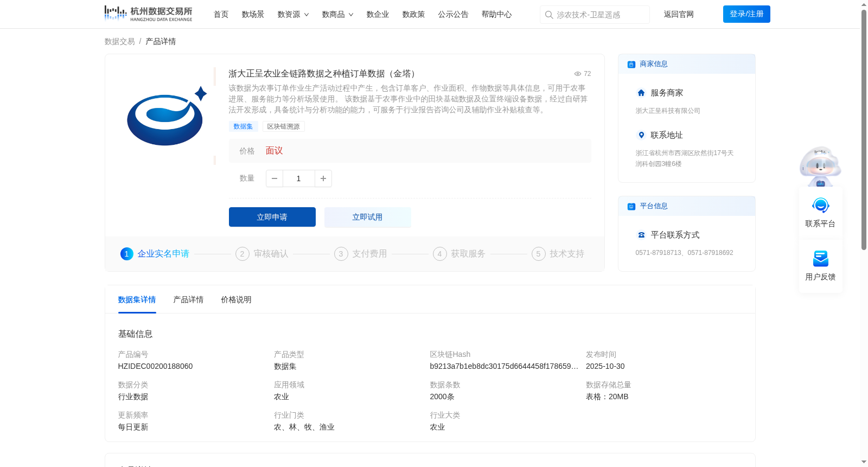Click product number HZIDEC00200188060

155,367
